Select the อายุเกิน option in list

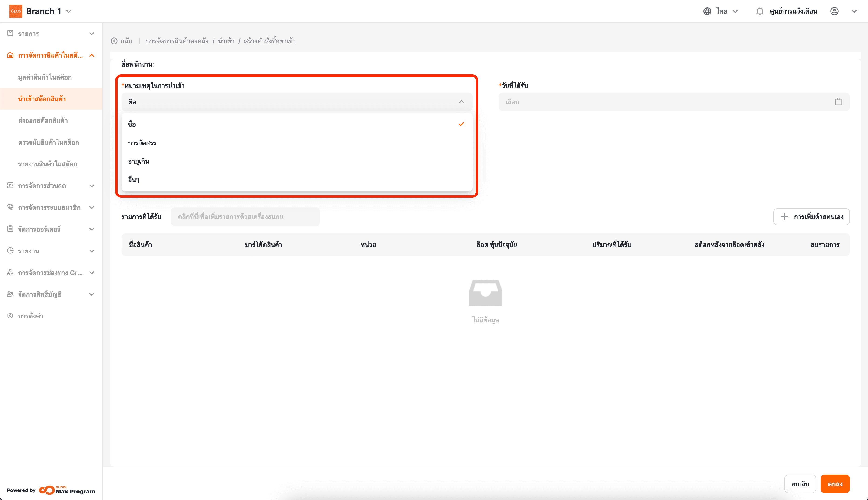pos(139,161)
